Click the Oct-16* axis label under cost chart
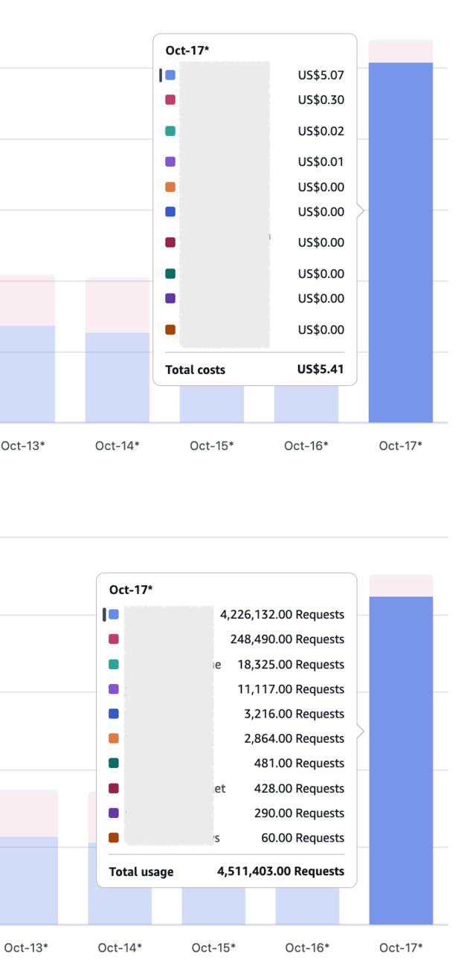 point(306,445)
